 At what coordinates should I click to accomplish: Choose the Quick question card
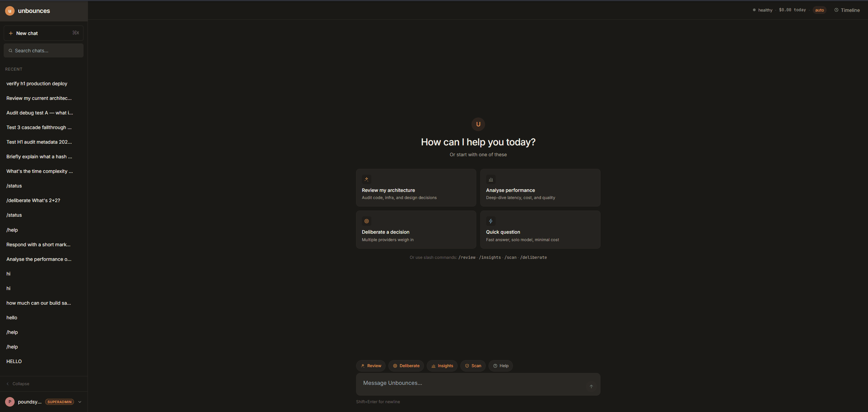(540, 230)
